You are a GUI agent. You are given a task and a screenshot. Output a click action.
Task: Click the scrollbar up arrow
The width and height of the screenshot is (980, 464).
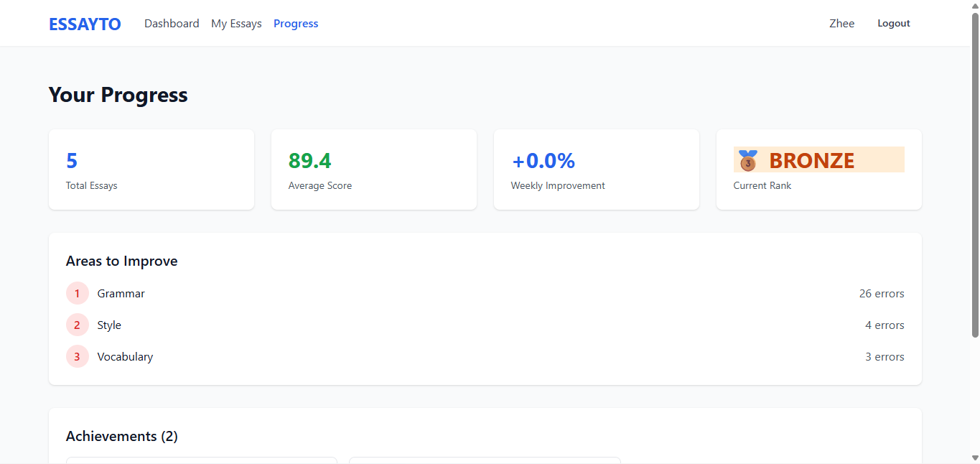point(975,5)
